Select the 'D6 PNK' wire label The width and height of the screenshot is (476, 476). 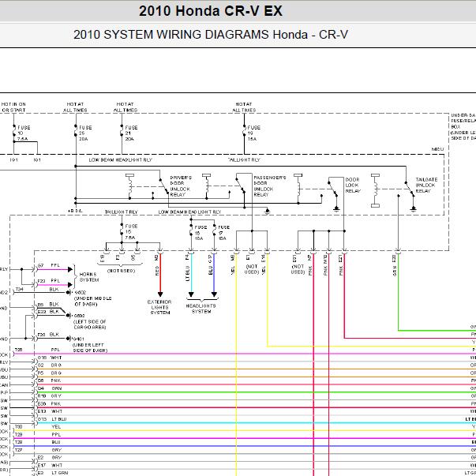(x=49, y=380)
